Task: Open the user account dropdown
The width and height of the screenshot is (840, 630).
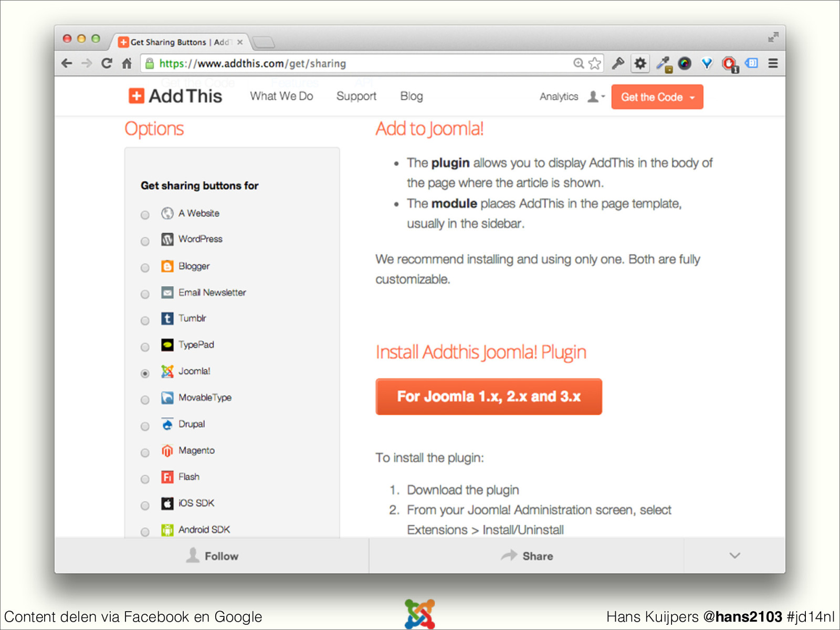Action: (596, 97)
